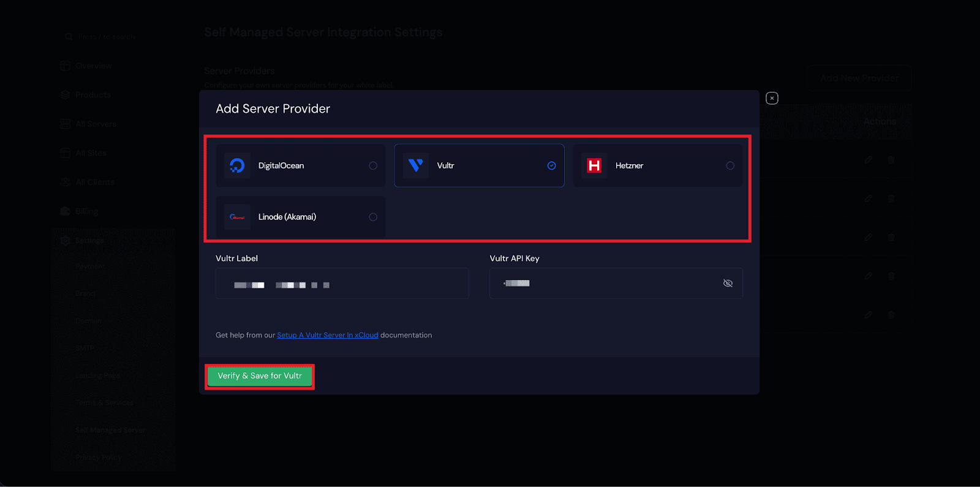The width and height of the screenshot is (980, 487).
Task: Open All Servers in the sidebar
Action: click(96, 124)
